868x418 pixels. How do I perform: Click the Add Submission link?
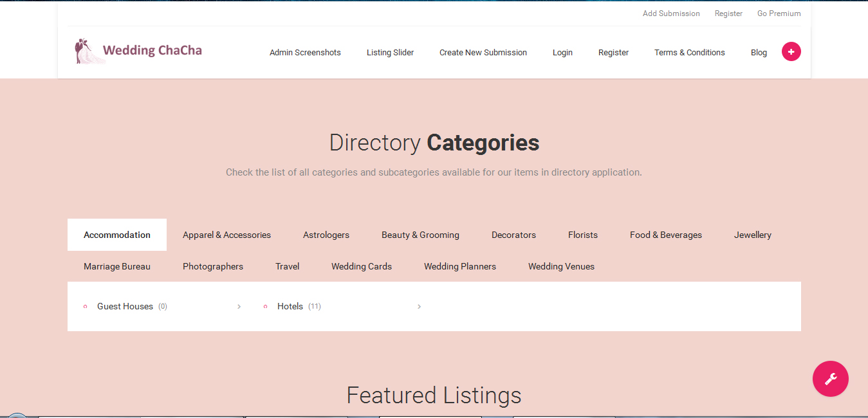[x=671, y=13]
